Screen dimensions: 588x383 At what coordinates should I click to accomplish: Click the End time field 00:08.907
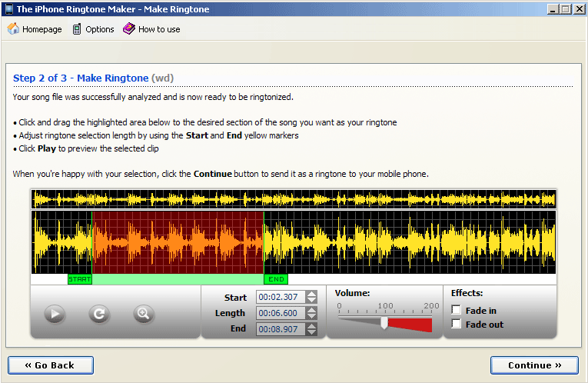281,329
